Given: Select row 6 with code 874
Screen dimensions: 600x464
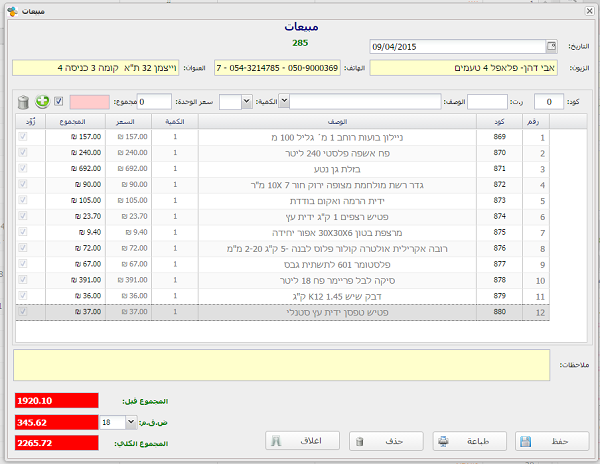Looking at the screenshot, I should (282, 217).
